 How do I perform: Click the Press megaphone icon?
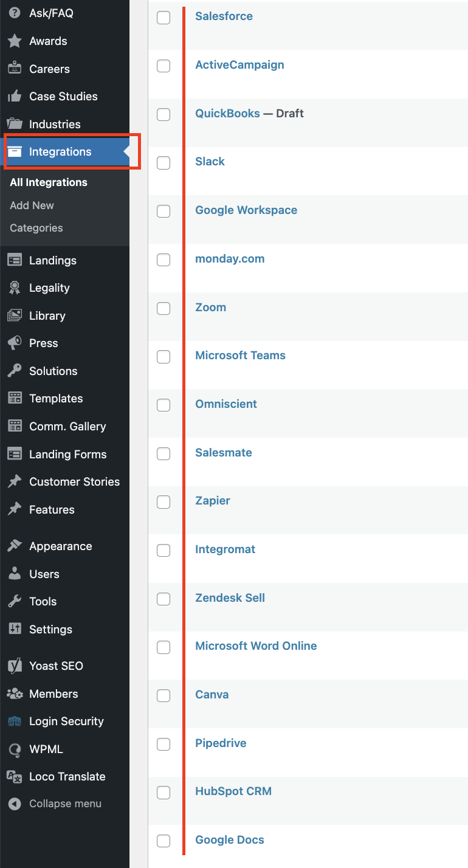15,343
